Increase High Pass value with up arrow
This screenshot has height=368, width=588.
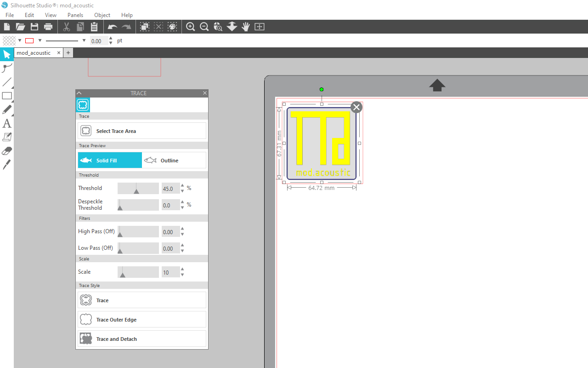[x=183, y=229]
